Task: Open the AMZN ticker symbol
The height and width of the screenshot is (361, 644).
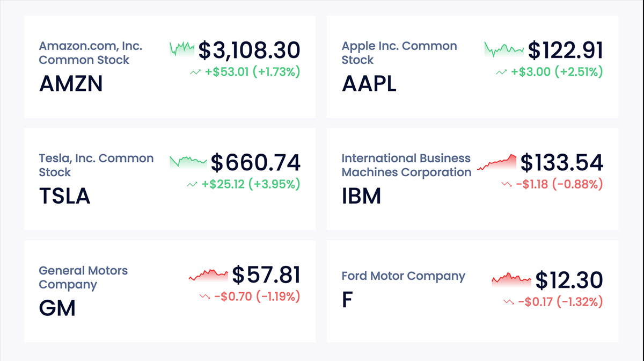Action: click(x=71, y=84)
